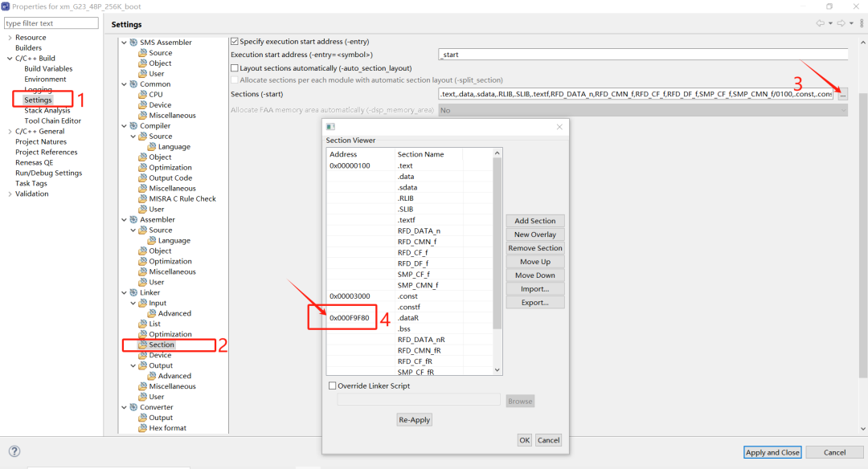Click the Hex format option icon

tap(143, 428)
